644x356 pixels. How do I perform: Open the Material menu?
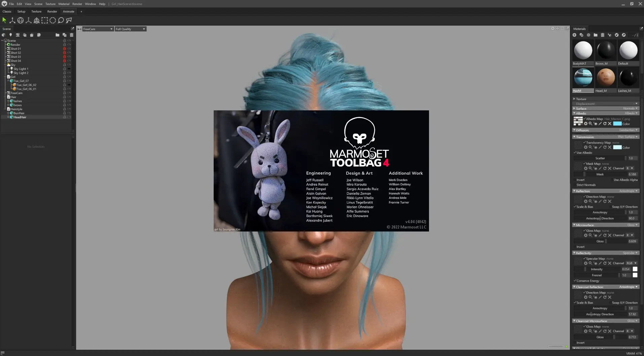[64, 4]
